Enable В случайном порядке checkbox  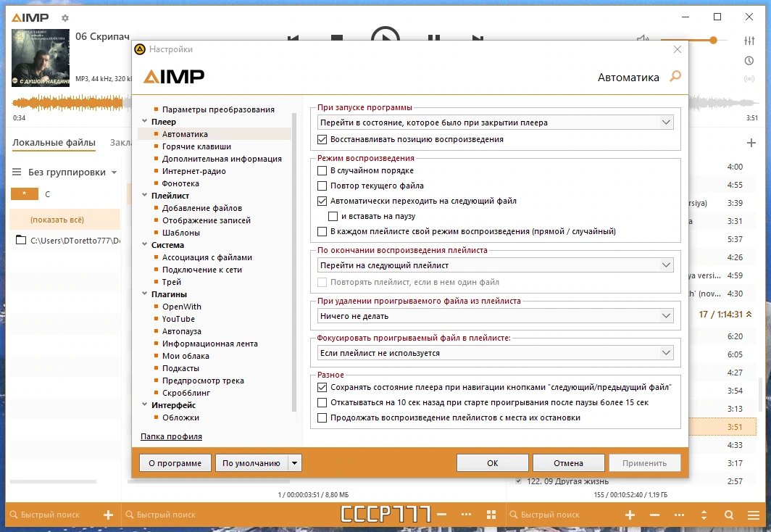(x=322, y=170)
